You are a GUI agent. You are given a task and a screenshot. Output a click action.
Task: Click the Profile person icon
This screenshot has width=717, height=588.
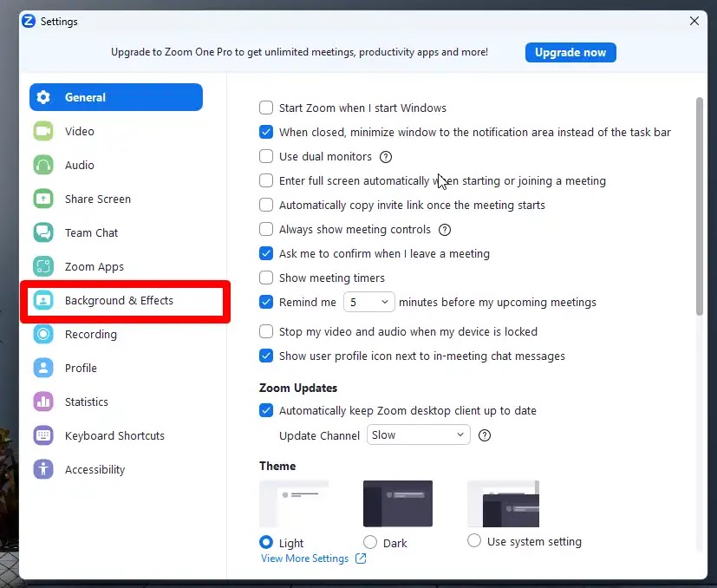[43, 369]
